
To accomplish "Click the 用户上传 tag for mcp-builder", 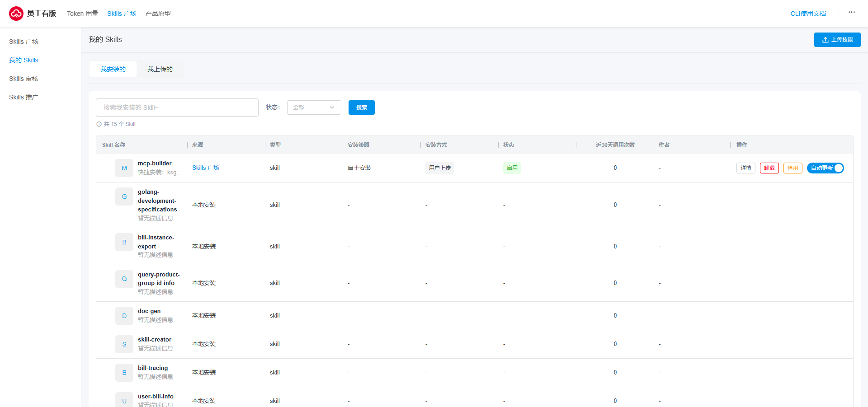I will [440, 168].
